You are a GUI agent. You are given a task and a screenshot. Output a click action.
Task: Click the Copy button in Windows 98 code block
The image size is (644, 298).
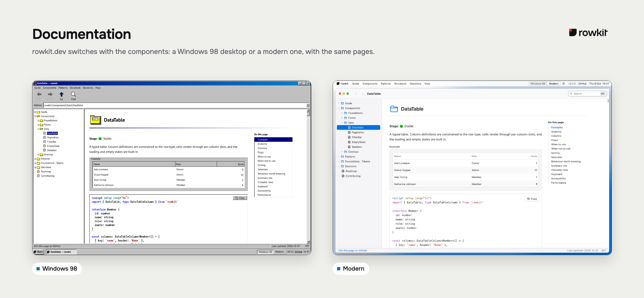coord(240,198)
